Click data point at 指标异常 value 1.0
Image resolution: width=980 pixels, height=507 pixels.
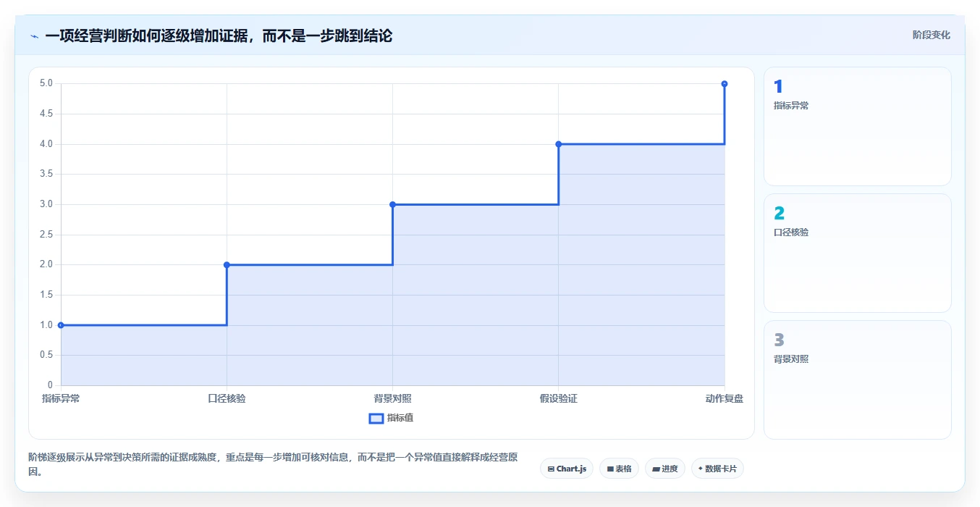(x=61, y=325)
